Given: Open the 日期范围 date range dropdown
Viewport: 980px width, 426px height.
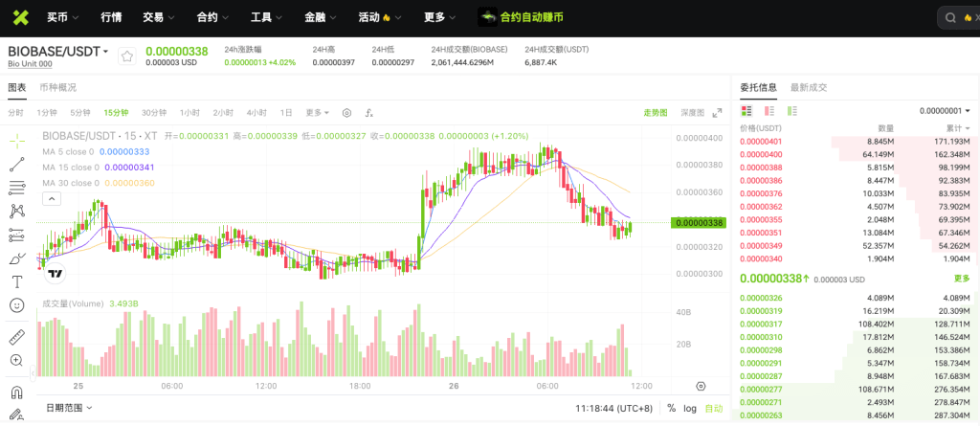Looking at the screenshot, I should (69, 408).
